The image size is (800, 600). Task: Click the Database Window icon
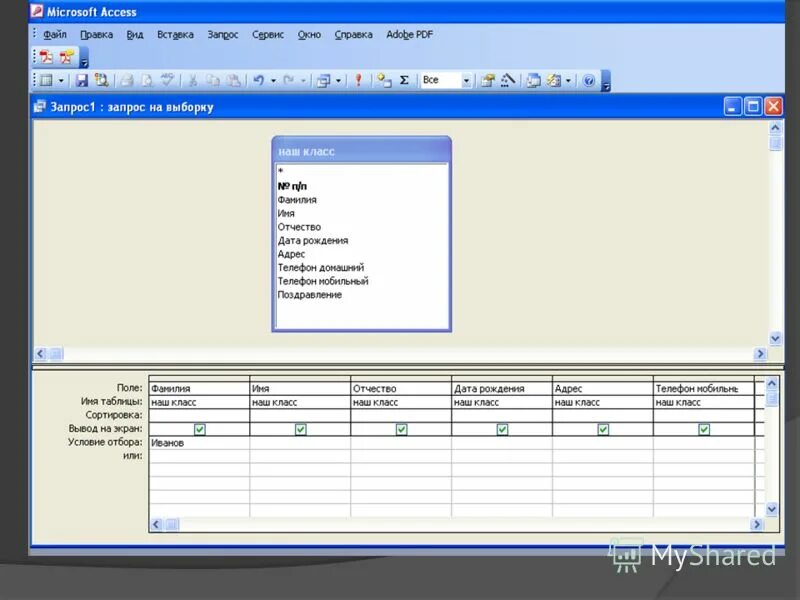click(534, 80)
